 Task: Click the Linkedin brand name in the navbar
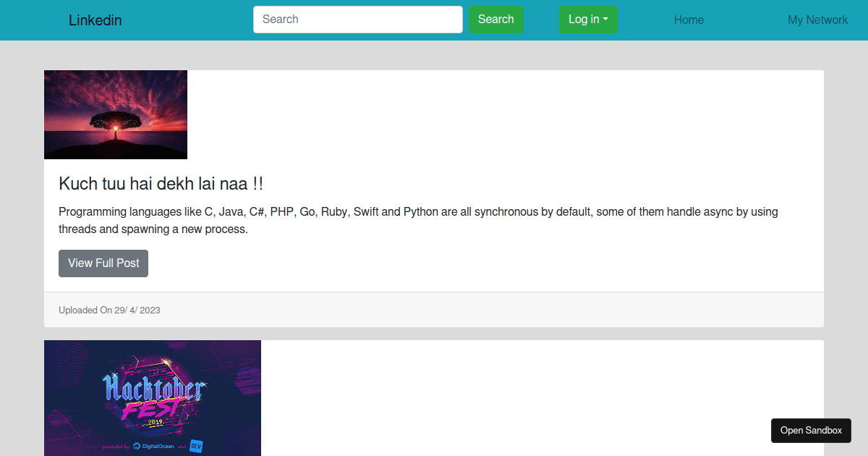[x=95, y=20]
